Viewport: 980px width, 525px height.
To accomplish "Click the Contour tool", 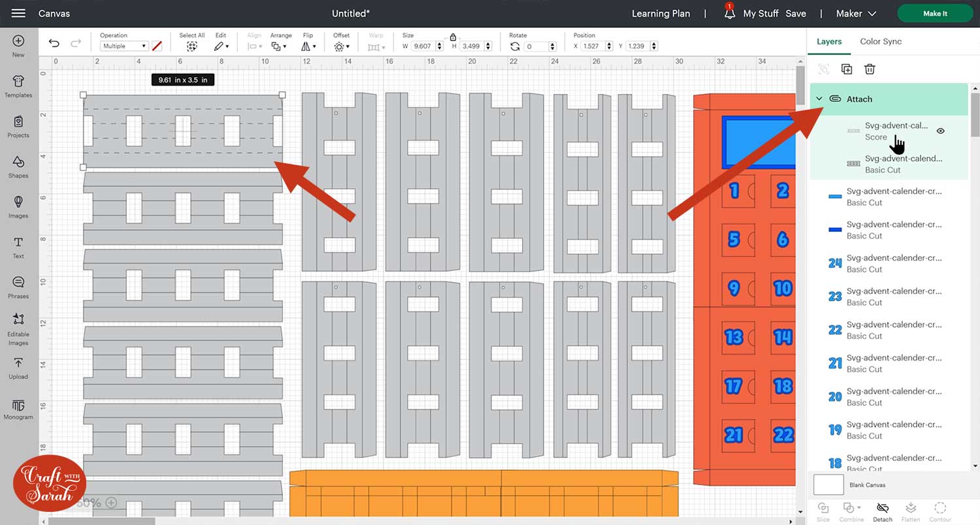I will 940,511.
